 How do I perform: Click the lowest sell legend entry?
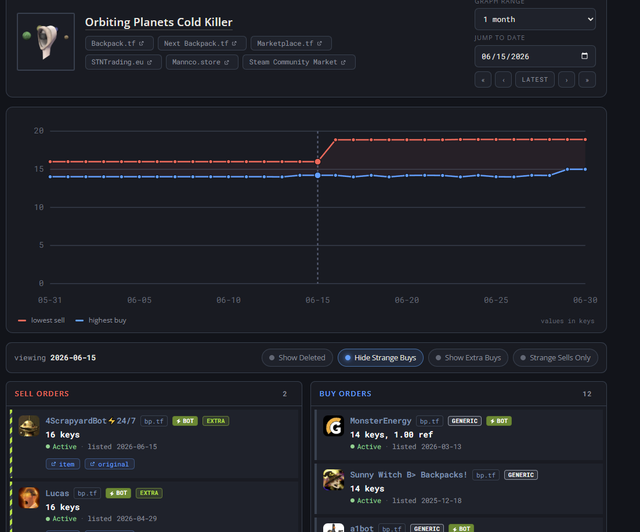[x=41, y=321]
